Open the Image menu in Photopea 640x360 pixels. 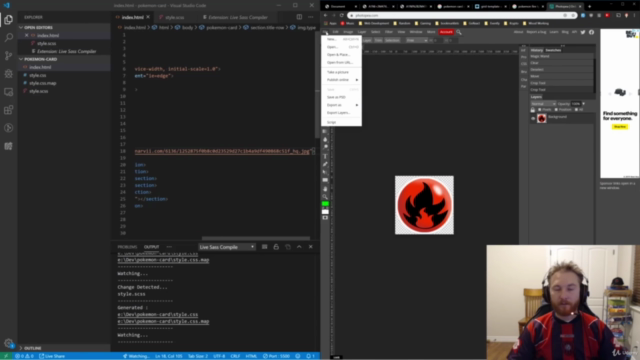(348, 32)
